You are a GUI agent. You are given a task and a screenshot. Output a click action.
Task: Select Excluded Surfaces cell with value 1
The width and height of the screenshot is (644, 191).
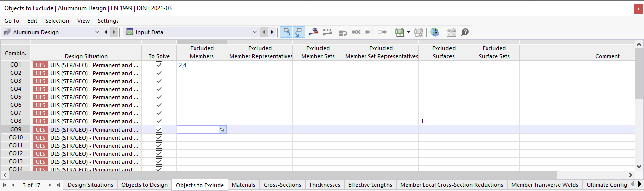[x=443, y=121]
